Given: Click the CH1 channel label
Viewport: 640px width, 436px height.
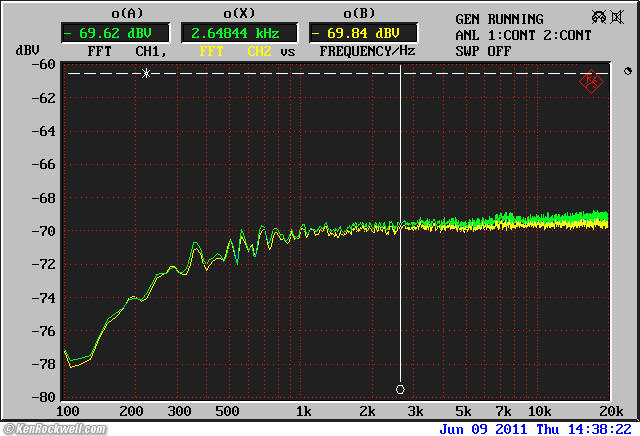Looking at the screenshot, I should click(151, 51).
